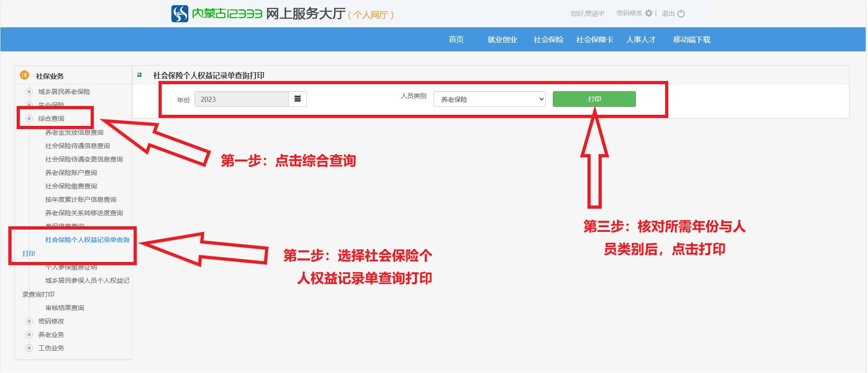Select 审核结果查询 in the sidebar
Image resolution: width=868 pixels, height=373 pixels.
pyautogui.click(x=65, y=308)
